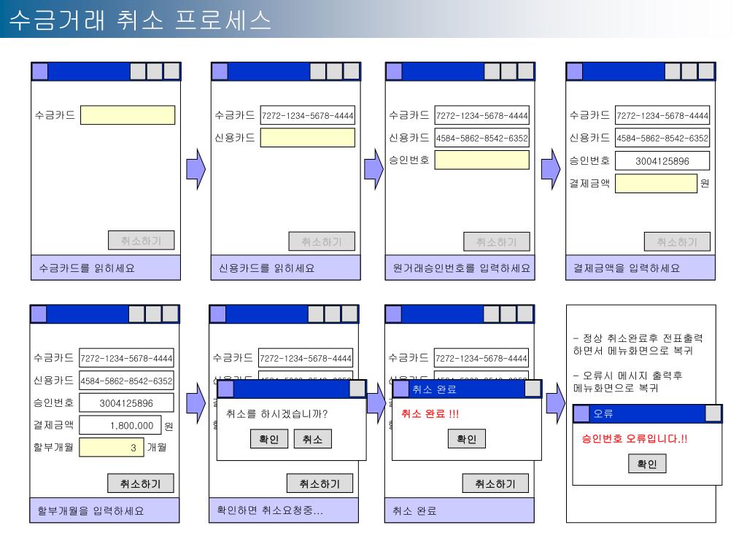Click the 결제금액 field showing 1,800,000
747x560 pixels.
tap(120, 425)
